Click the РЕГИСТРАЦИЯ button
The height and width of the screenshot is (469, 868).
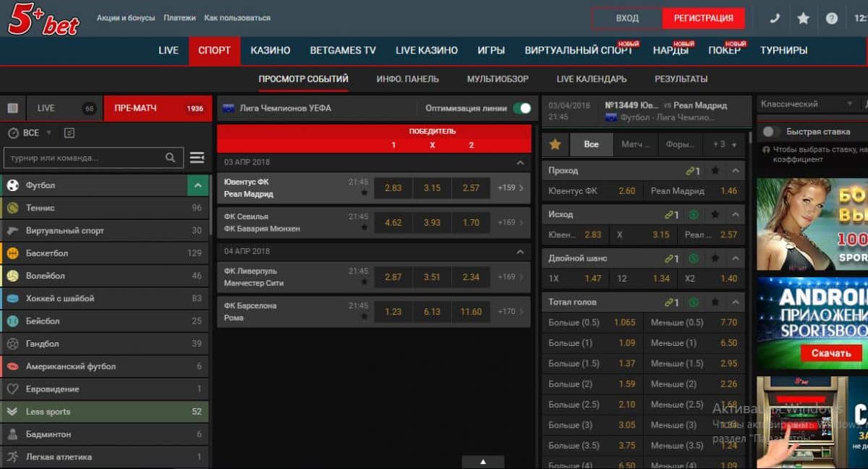click(x=703, y=19)
